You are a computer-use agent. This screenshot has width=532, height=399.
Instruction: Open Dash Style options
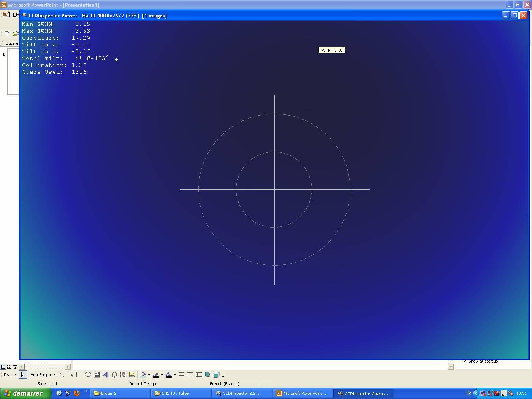click(x=190, y=375)
